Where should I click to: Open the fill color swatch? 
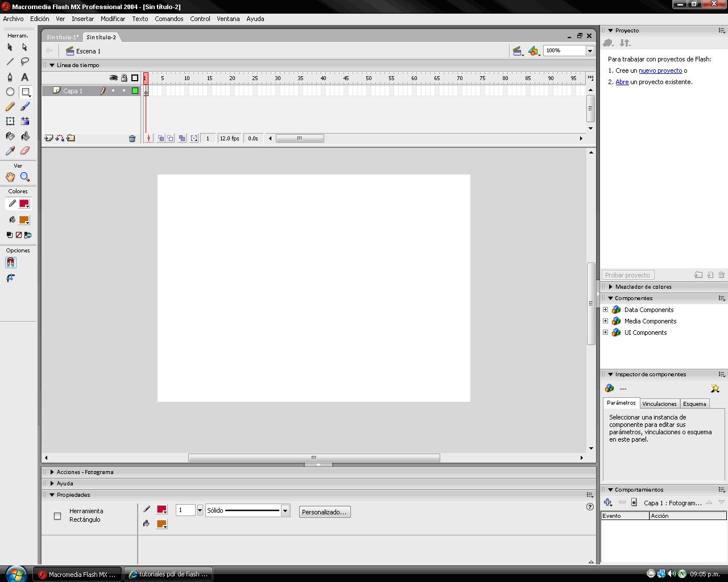coord(163,524)
